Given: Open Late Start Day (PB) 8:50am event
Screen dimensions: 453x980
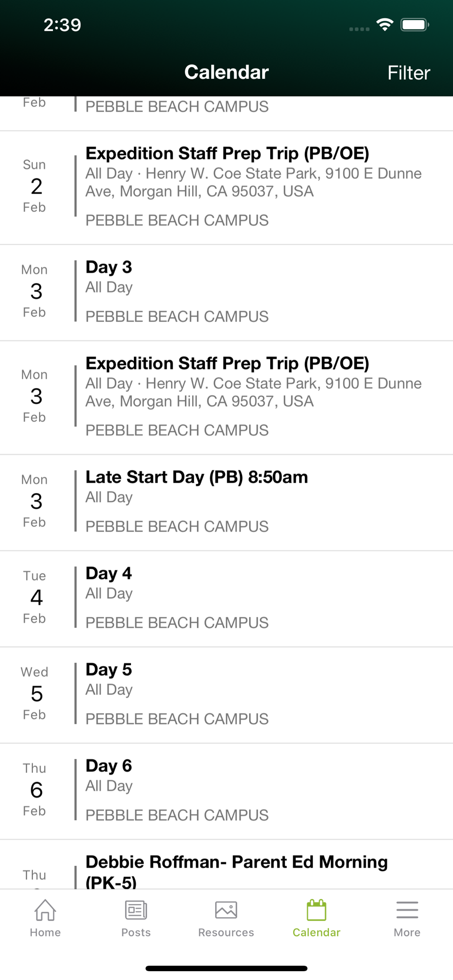Looking at the screenshot, I should coord(197,477).
